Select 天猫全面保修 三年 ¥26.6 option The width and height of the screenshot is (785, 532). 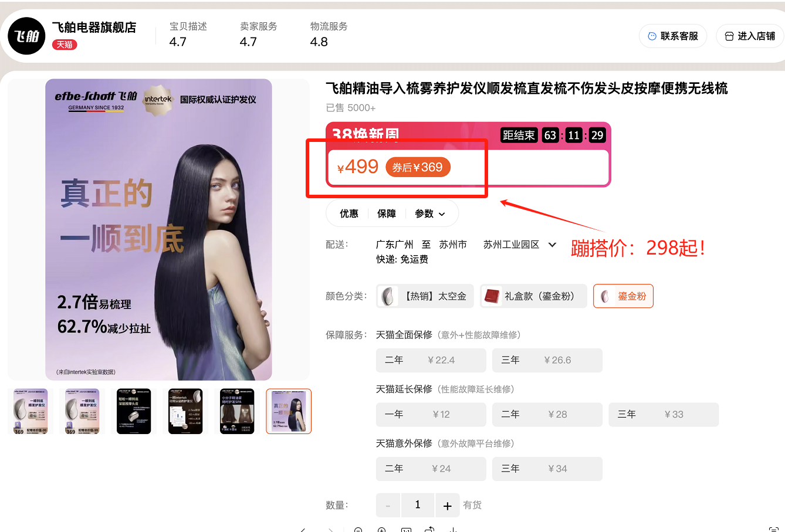pos(547,360)
